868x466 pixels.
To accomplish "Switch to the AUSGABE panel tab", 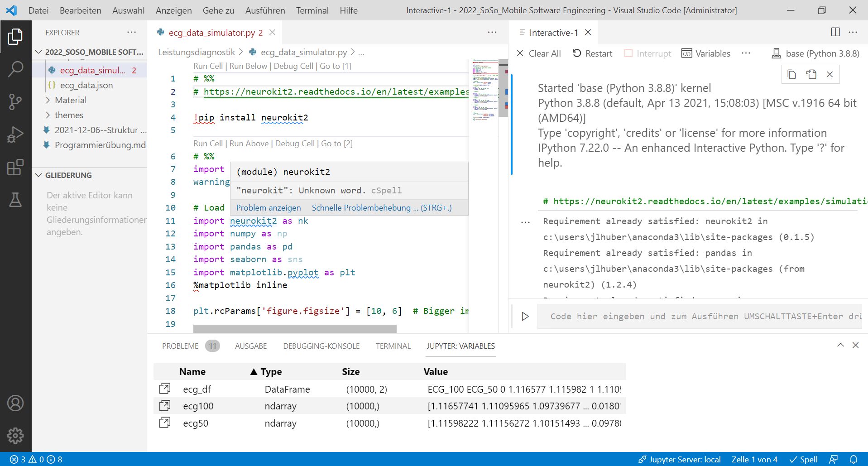I will click(251, 346).
